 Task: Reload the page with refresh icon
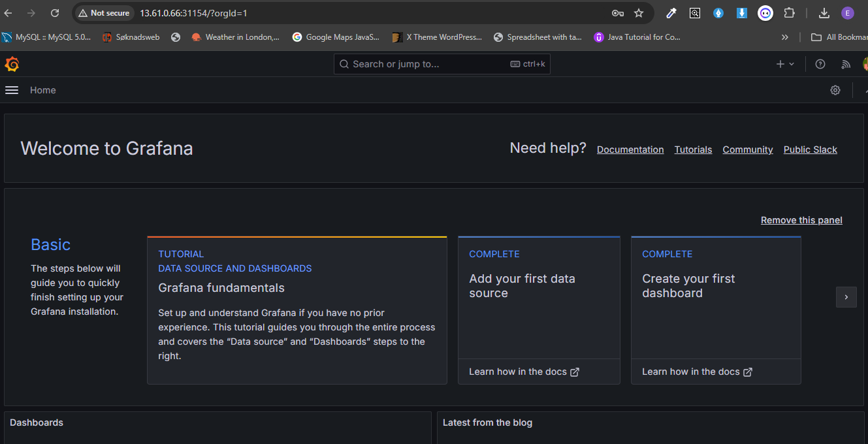tap(55, 13)
